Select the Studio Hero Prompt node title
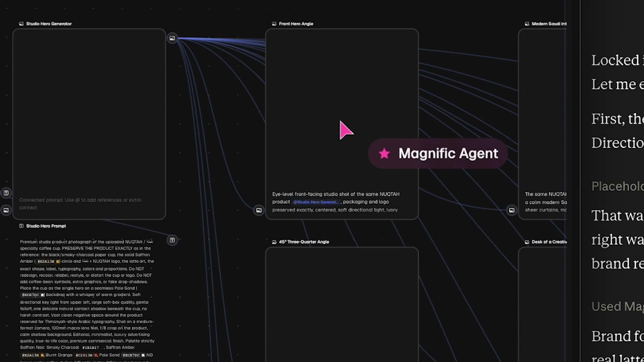The width and height of the screenshot is (644, 362). tap(46, 226)
